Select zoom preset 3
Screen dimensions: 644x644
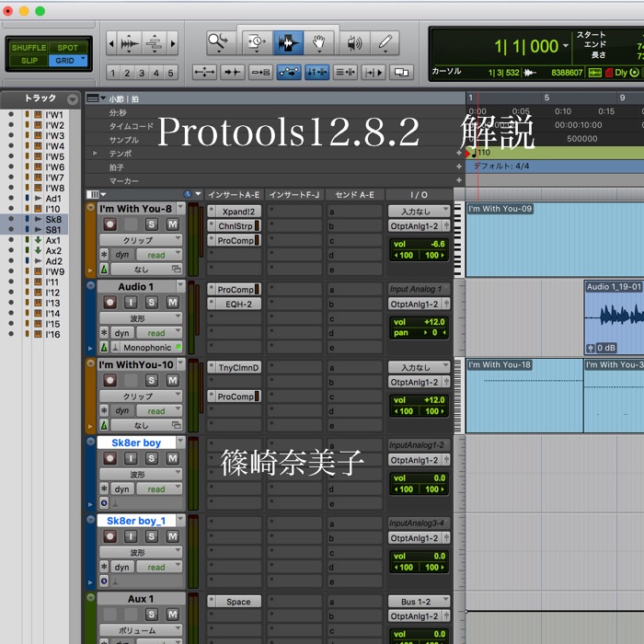(x=142, y=73)
